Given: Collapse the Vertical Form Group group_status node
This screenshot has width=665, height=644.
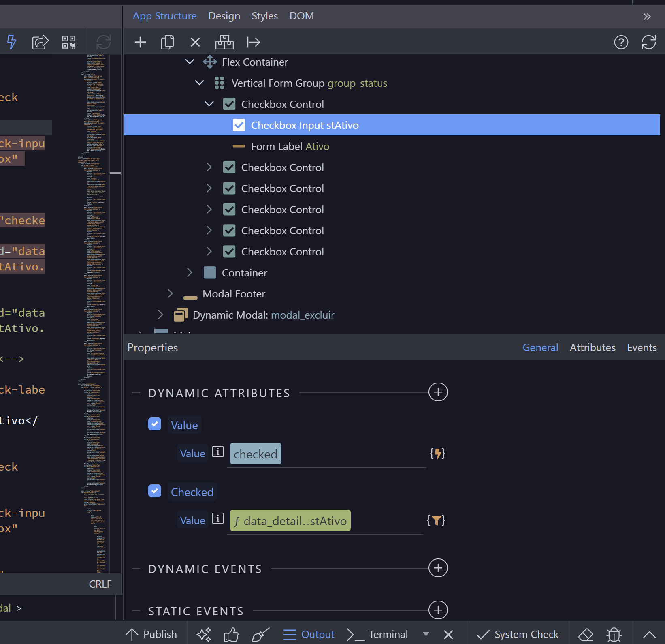Looking at the screenshot, I should [199, 83].
